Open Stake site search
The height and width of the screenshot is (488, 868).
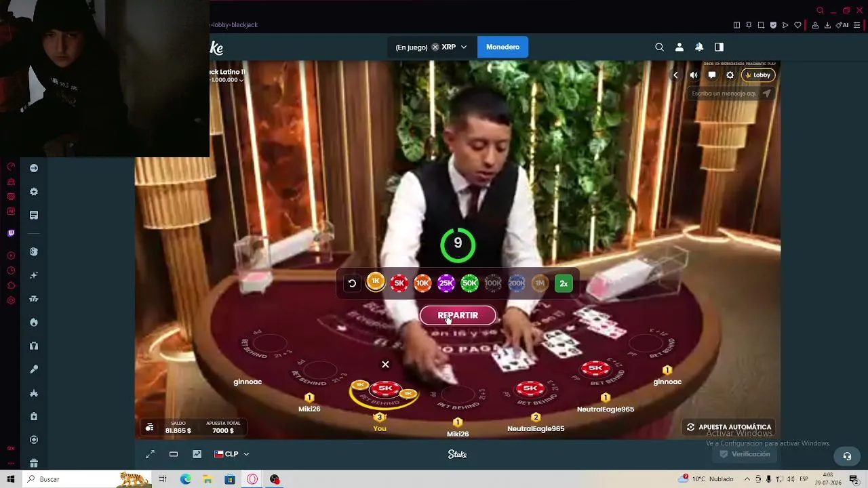point(659,47)
